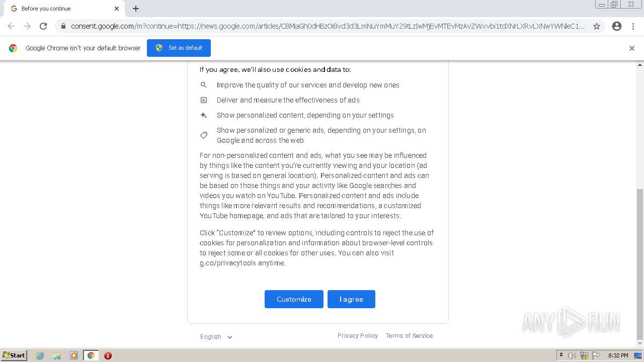This screenshot has width=644, height=362.
Task: Click the Customize button
Action: point(294,299)
